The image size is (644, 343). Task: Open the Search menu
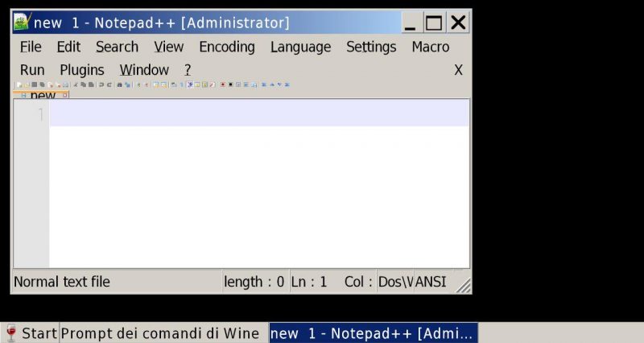click(x=117, y=47)
